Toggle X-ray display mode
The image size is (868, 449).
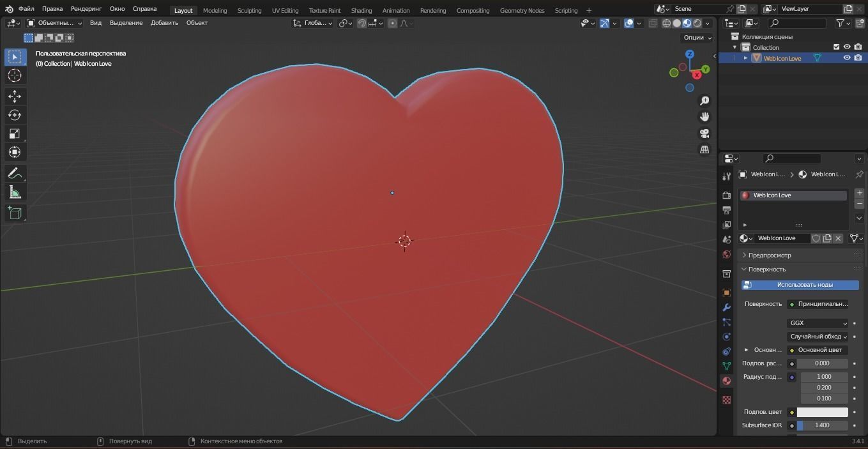click(653, 23)
